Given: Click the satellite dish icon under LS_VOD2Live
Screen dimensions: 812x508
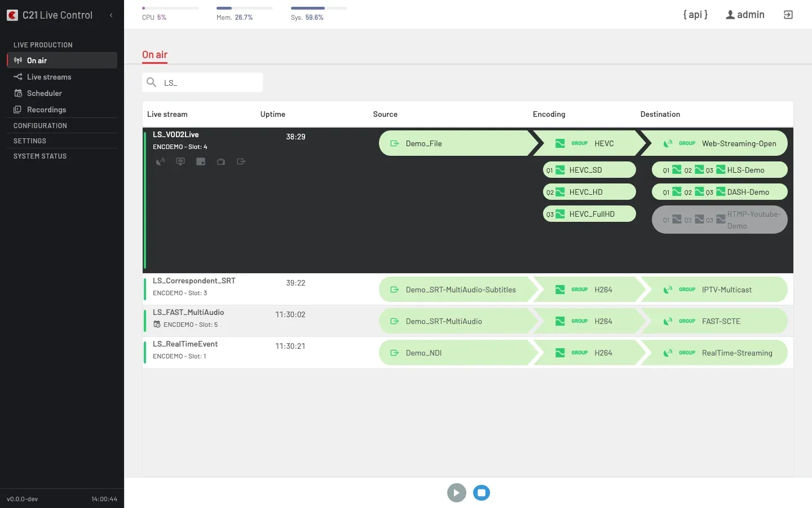Looking at the screenshot, I should pyautogui.click(x=161, y=161).
